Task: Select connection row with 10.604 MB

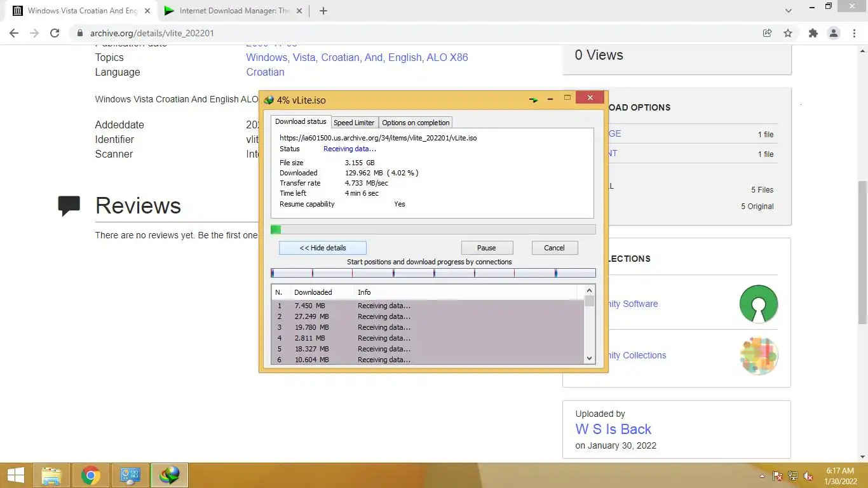Action: point(427,360)
